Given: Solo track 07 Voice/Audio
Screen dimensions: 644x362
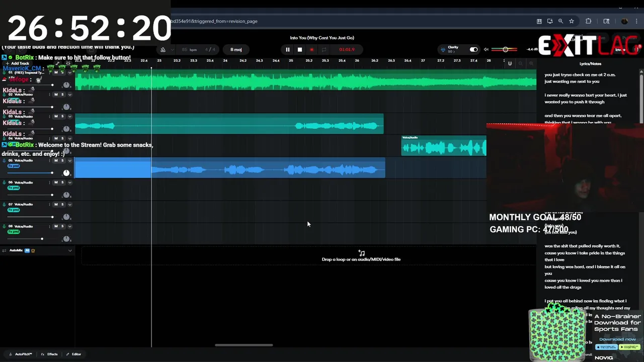Looking at the screenshot, I should point(62,204).
